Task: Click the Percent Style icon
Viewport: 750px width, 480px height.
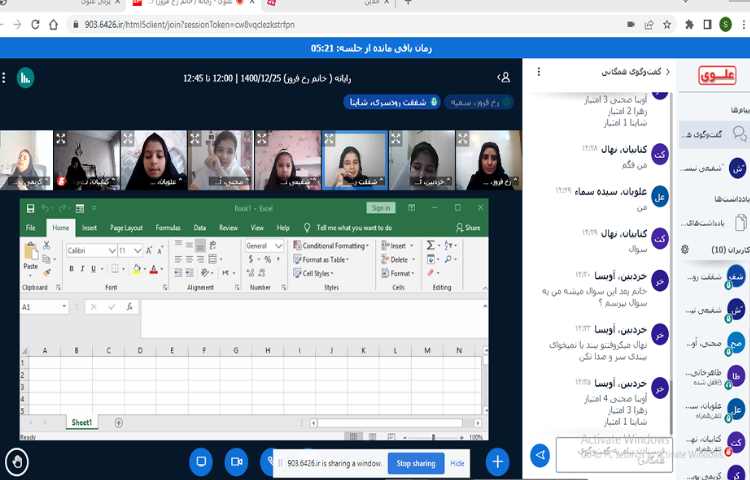Action: pyautogui.click(x=268, y=259)
